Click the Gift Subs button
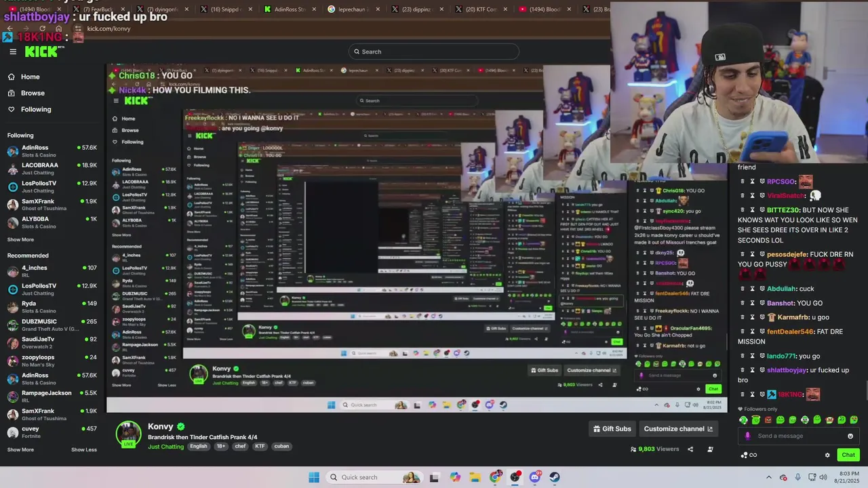868x488 pixels. click(x=612, y=429)
